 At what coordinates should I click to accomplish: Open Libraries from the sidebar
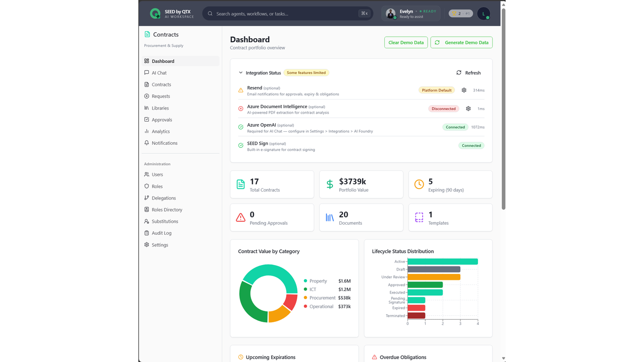(x=181, y=108)
